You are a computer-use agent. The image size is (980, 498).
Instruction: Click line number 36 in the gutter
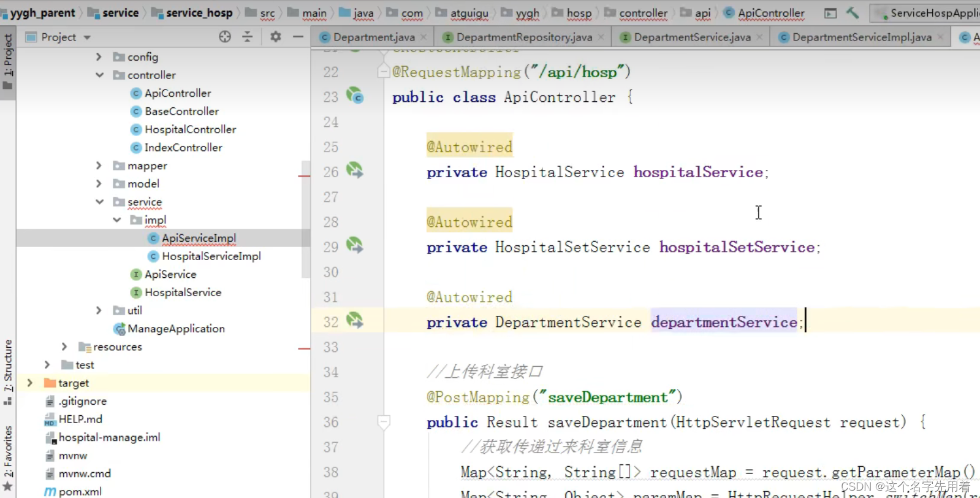331,422
